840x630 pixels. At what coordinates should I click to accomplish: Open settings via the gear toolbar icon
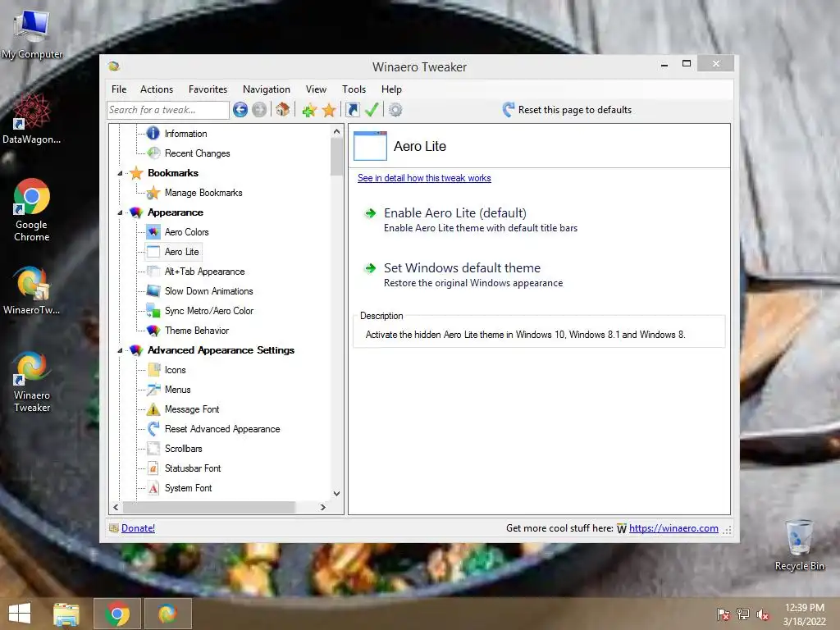[x=395, y=110]
